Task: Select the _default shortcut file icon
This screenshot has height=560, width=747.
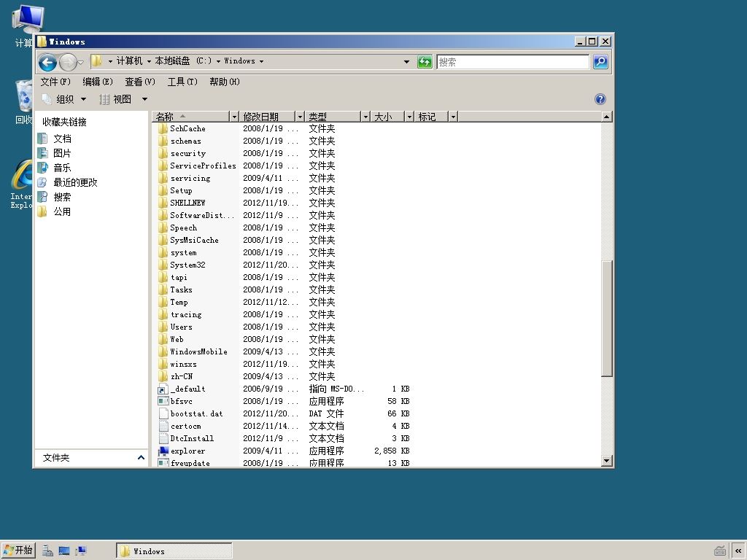Action: (x=163, y=389)
